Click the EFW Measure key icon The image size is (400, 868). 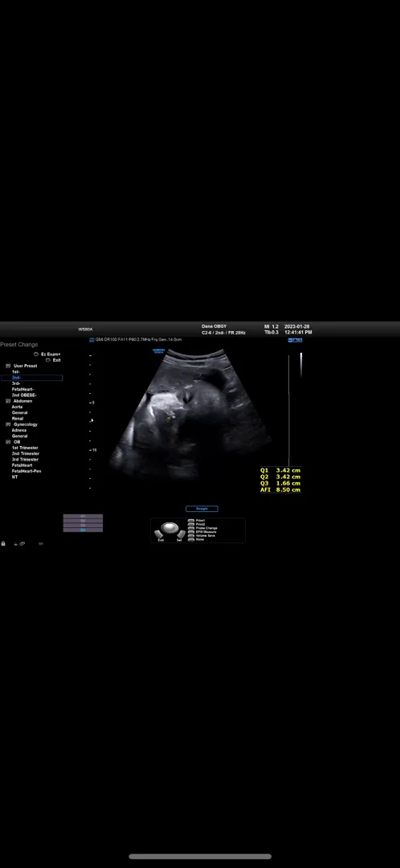(x=191, y=532)
